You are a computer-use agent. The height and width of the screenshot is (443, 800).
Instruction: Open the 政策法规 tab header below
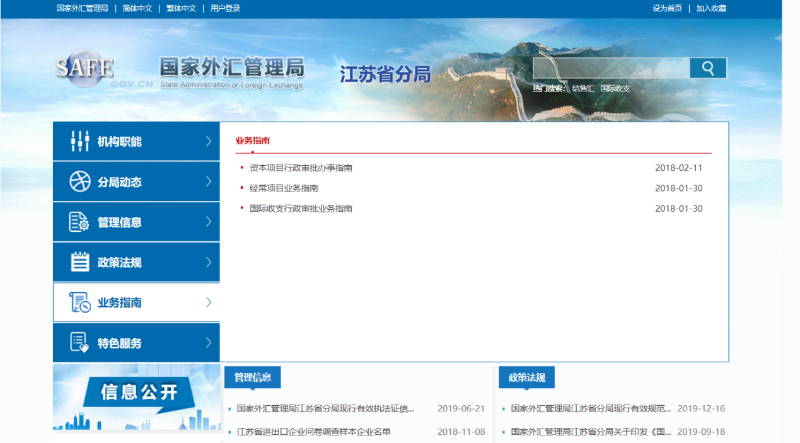(x=526, y=377)
